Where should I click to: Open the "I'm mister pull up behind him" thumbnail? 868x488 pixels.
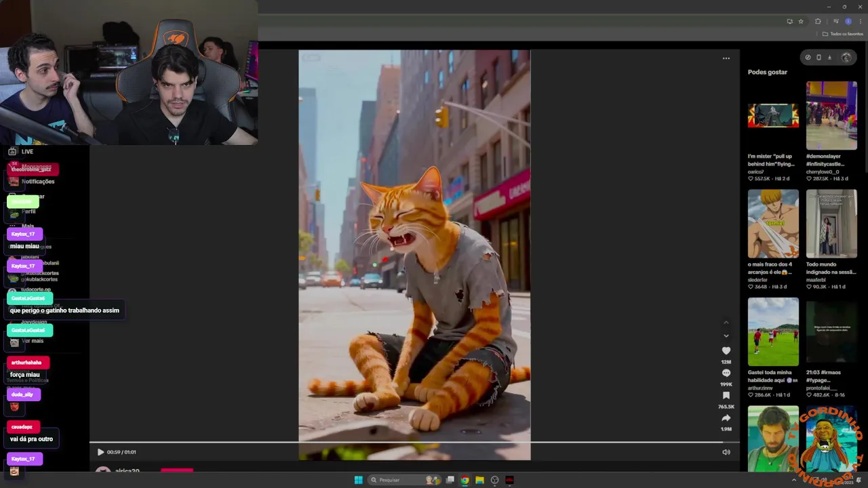[x=773, y=115]
